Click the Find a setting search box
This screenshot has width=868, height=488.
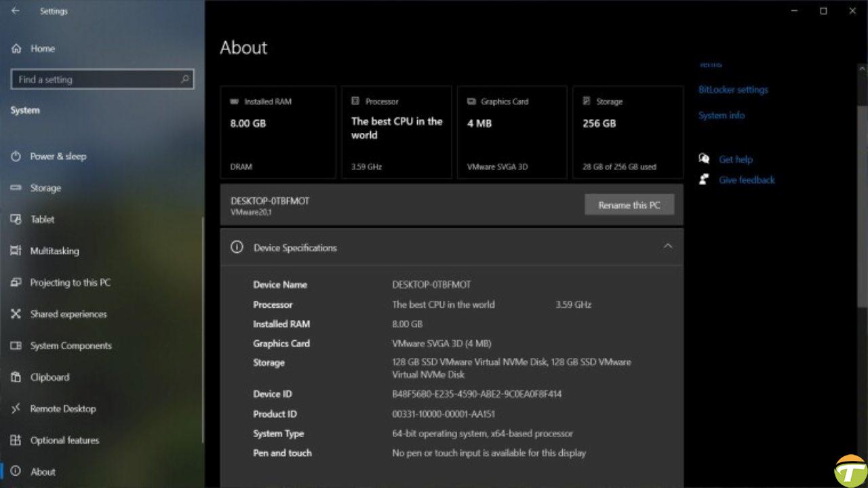(102, 79)
